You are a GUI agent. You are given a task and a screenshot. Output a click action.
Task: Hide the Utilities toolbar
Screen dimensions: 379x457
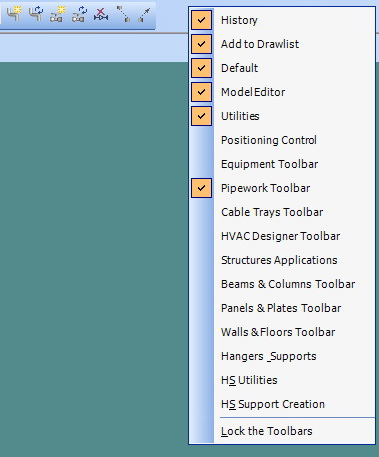click(201, 116)
